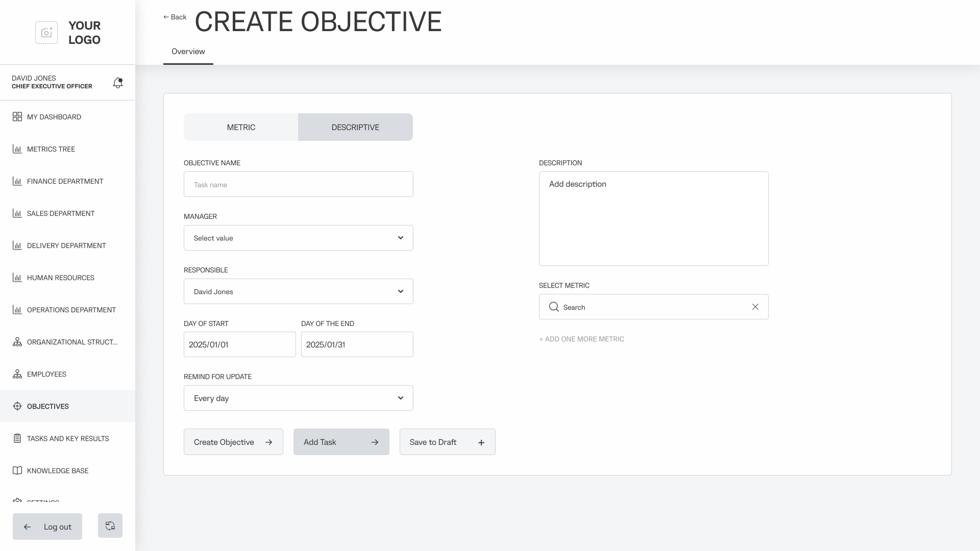Switch objective type to Descriptive
This screenshot has width=980, height=551.
[x=355, y=127]
